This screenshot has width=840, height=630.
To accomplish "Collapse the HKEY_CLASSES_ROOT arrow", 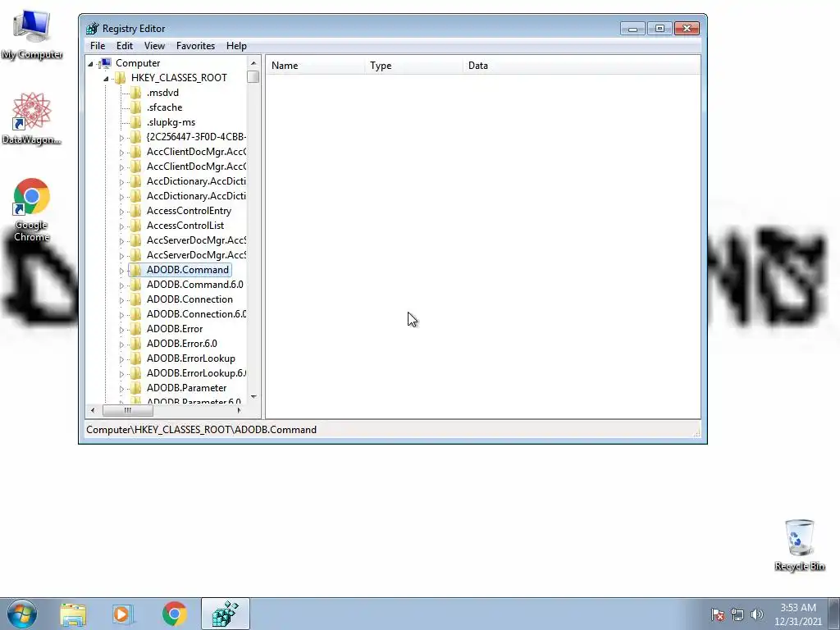I will click(106, 79).
